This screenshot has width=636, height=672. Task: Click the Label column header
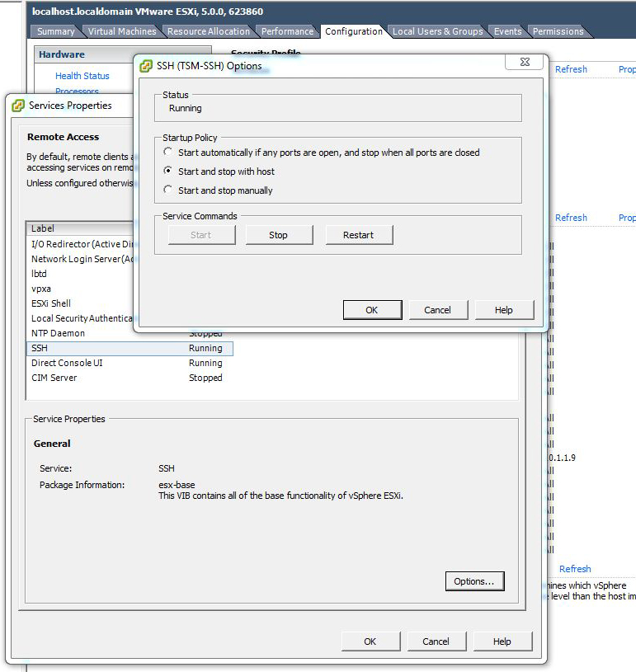pyautogui.click(x=80, y=228)
